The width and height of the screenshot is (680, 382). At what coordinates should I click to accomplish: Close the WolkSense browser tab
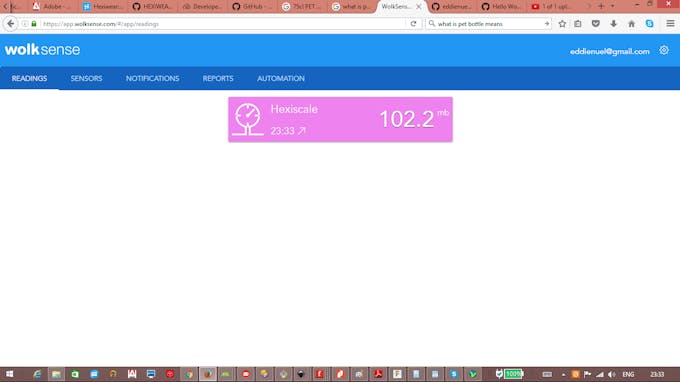click(418, 7)
